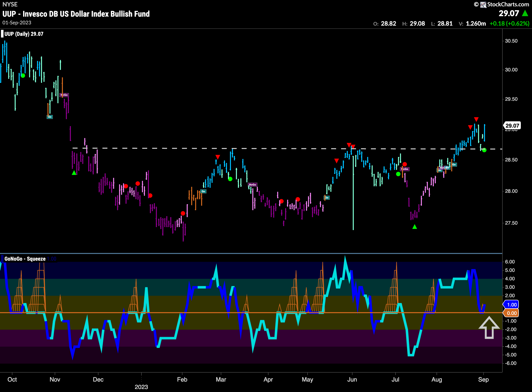Screen dimensions: 532x392
Task: Click the NYSE exchange label
Action: (x=10, y=4)
